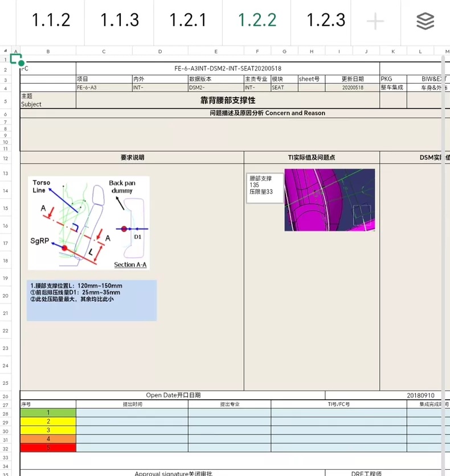Click the select-all corner triangle
This screenshot has width=450, height=476.
(x=5, y=51)
